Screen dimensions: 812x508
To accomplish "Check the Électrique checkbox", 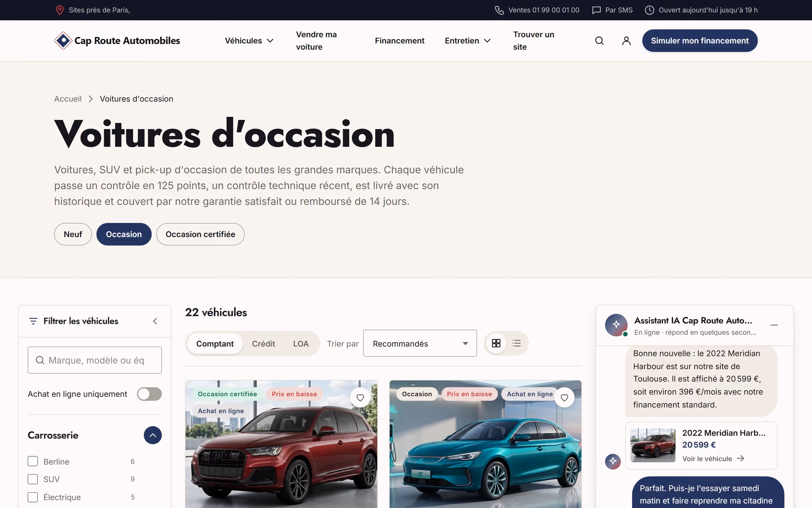I will 33,497.
